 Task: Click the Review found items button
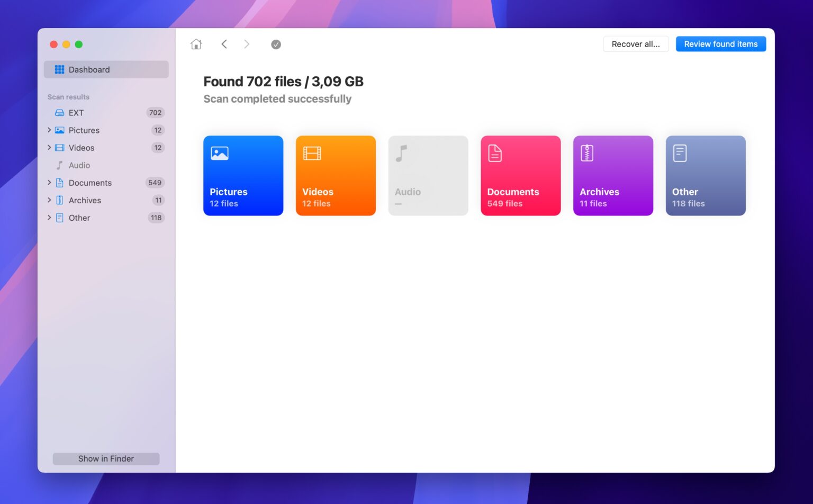pyautogui.click(x=720, y=44)
